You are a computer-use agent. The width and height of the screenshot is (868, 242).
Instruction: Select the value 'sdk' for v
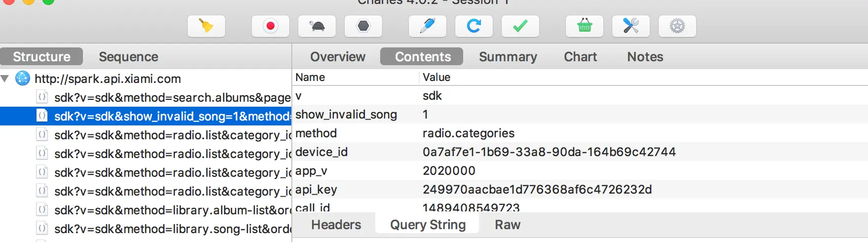point(432,96)
